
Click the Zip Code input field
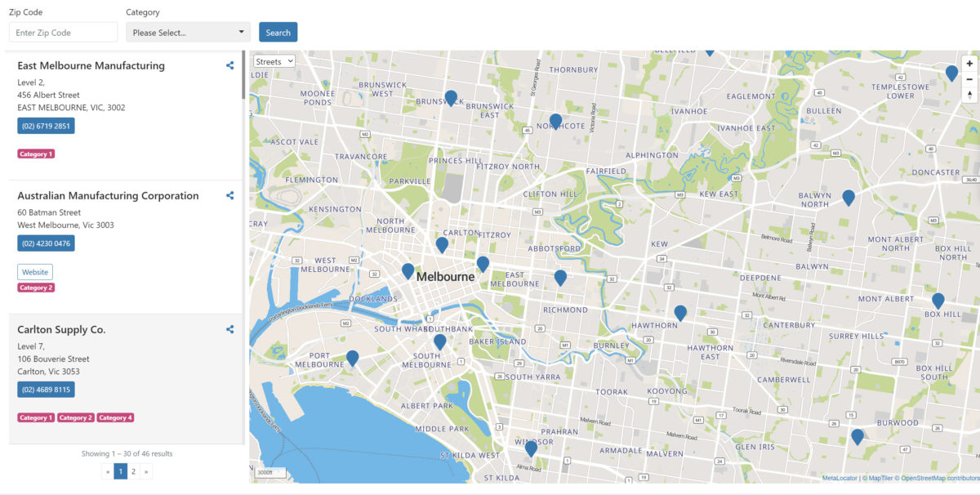(63, 31)
